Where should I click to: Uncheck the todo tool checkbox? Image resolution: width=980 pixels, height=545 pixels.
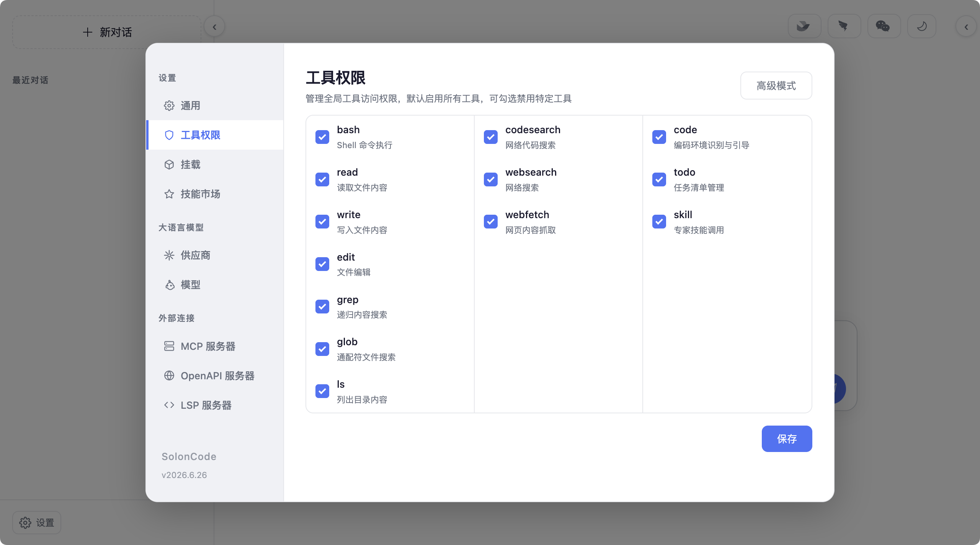point(659,179)
